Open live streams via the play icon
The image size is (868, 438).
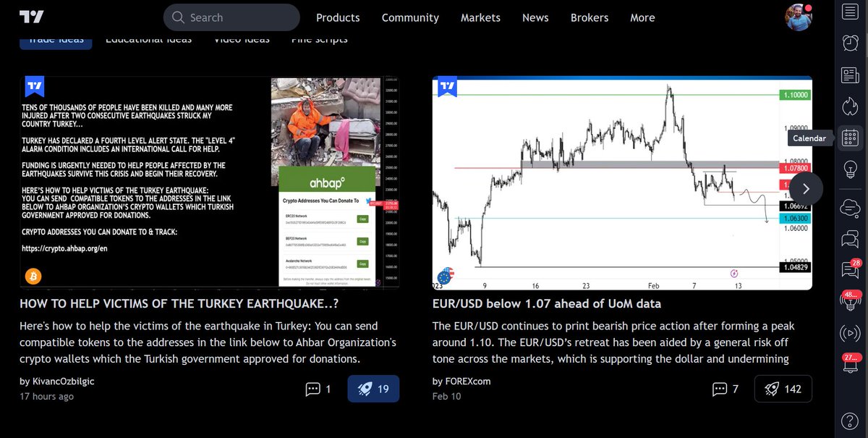point(850,333)
